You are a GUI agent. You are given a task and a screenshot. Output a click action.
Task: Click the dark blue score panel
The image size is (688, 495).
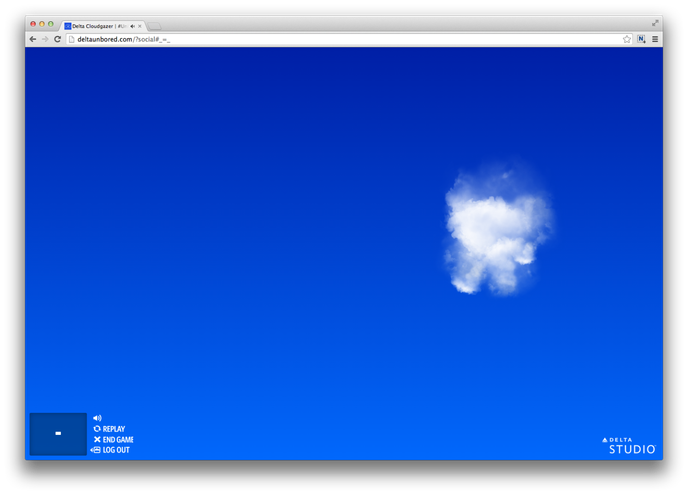click(58, 434)
